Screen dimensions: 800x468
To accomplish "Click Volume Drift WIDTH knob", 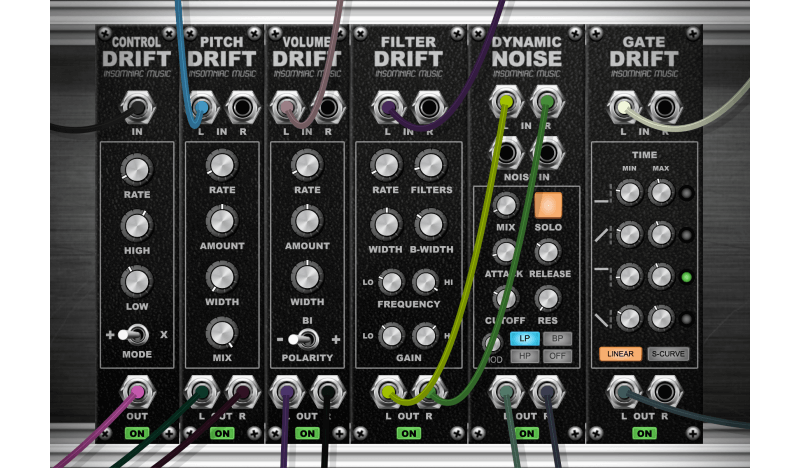I will (x=307, y=277).
